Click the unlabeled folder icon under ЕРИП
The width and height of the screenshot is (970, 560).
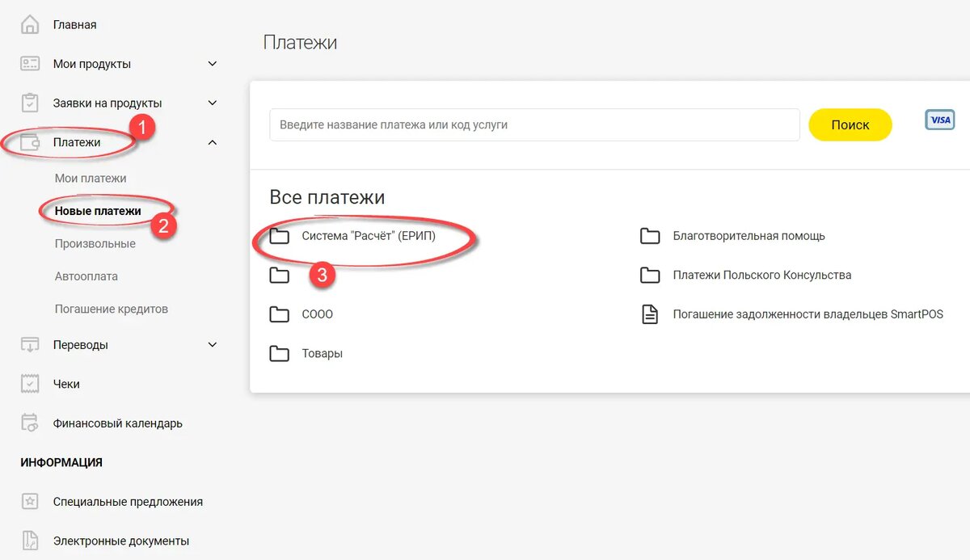coord(280,275)
